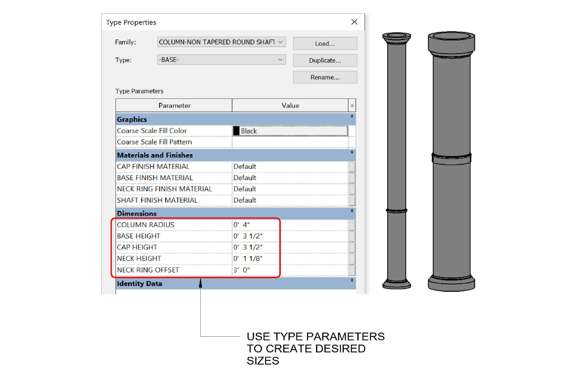Click associate button for CAP FINISH MATERIAL

pos(352,167)
